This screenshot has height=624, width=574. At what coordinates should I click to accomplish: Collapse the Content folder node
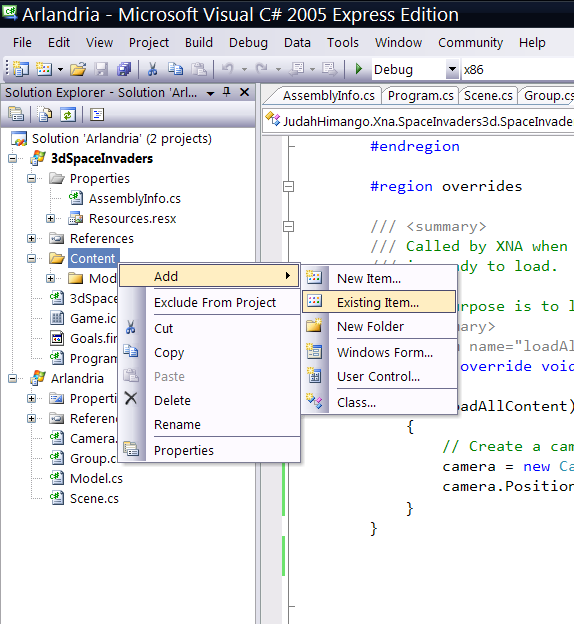coord(31,258)
